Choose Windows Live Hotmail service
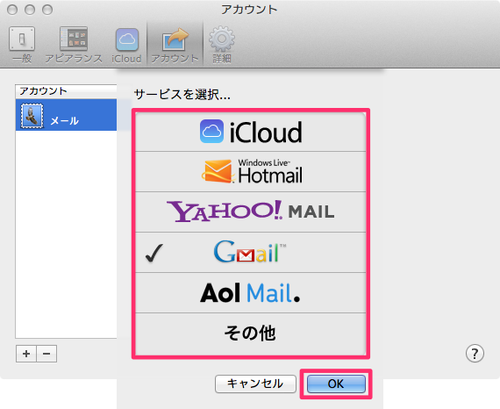Viewport: 500px width, 409px height. coord(251,172)
